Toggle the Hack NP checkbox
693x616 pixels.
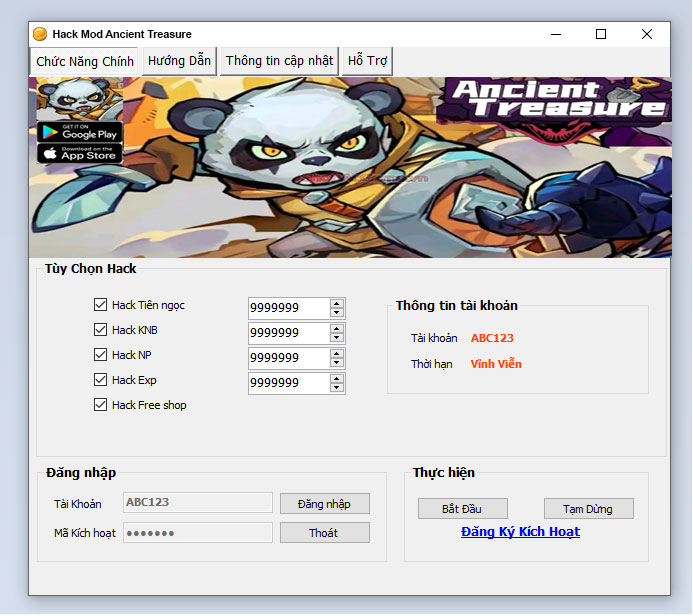(x=100, y=354)
